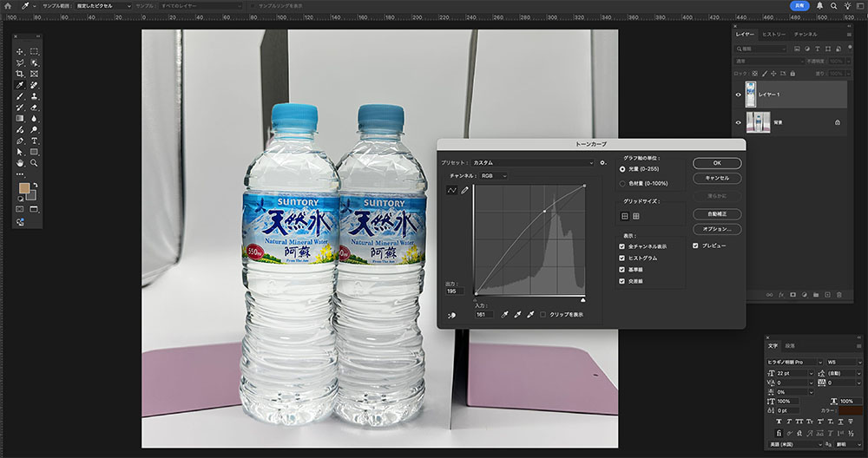This screenshot has width=868, height=458.
Task: Switch to the チャンネル panel tab
Action: coord(805,34)
